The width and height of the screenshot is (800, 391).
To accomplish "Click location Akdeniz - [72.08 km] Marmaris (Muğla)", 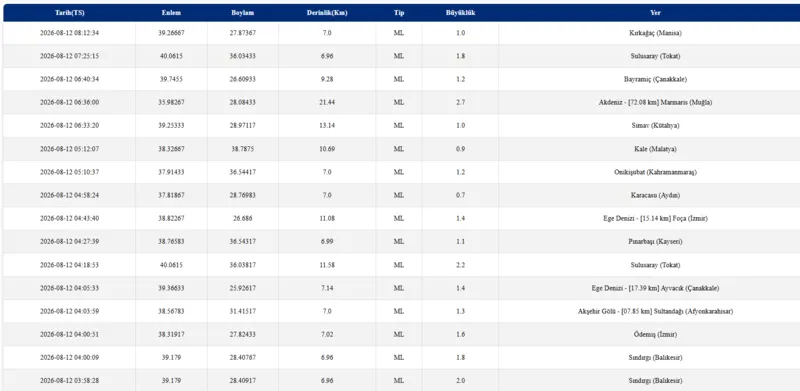I will [x=656, y=103].
